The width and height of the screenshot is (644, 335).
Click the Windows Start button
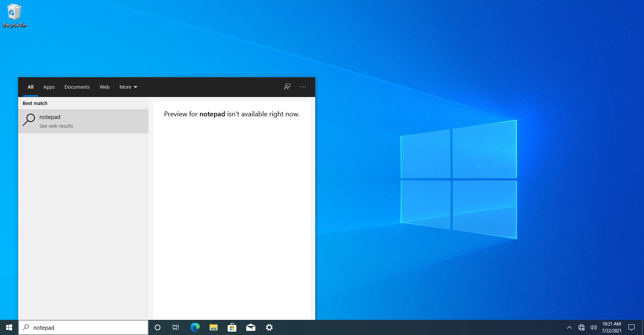click(9, 327)
